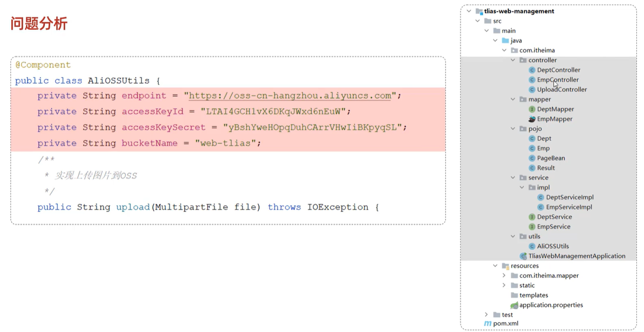This screenshot has width=644, height=332.
Task: Click the utils package folder icon
Action: (x=523, y=237)
